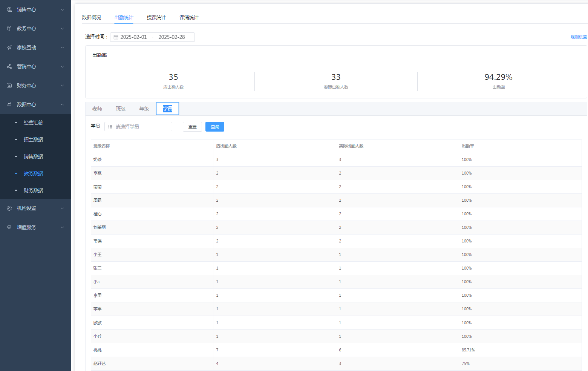Click the 苹果 row name

point(98,309)
